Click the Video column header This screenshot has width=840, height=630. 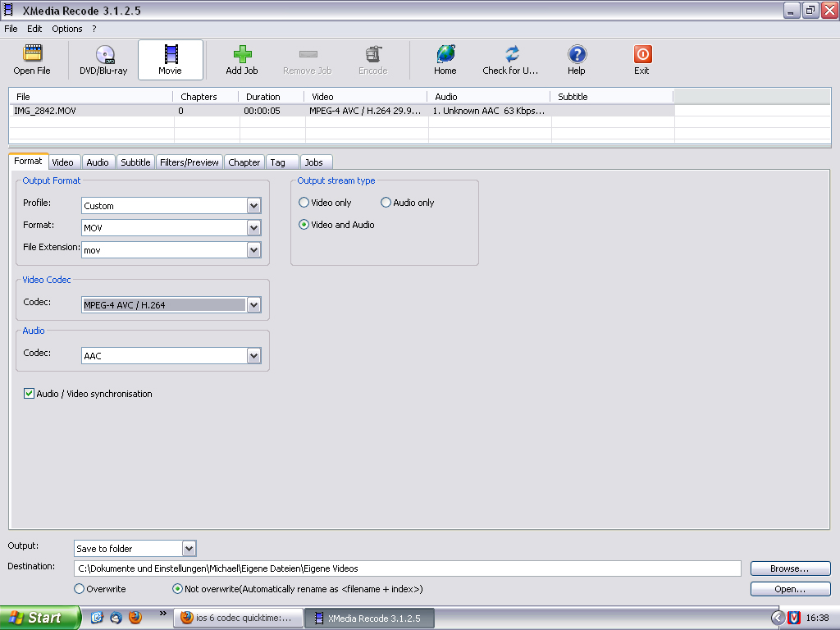pyautogui.click(x=366, y=97)
